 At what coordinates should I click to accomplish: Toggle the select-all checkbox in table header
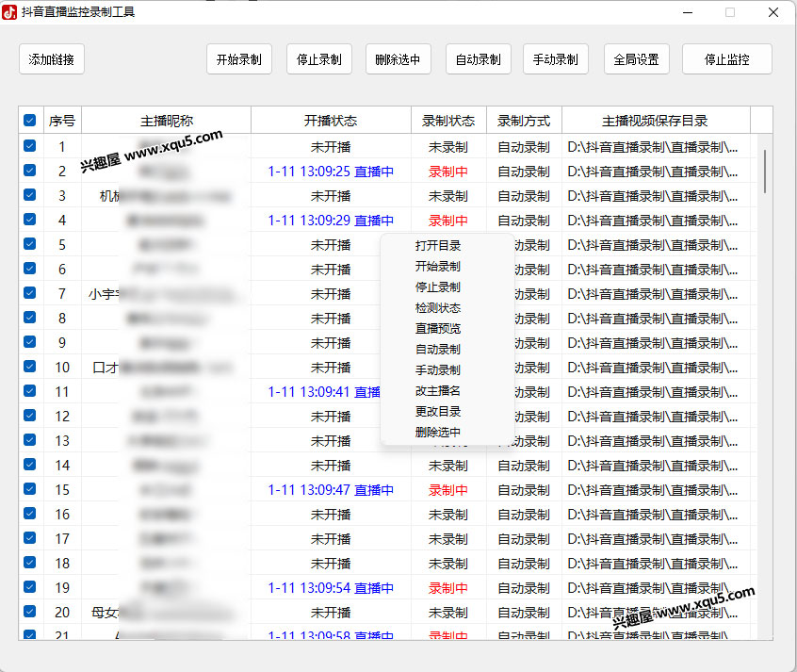pos(30,121)
